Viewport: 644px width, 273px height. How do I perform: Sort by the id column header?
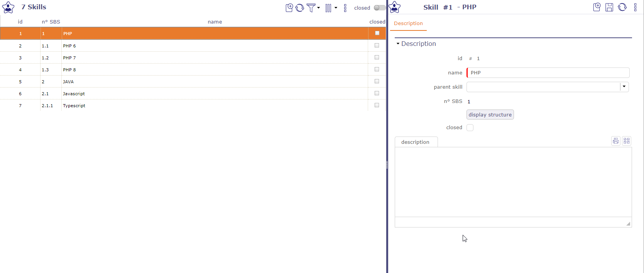pyautogui.click(x=20, y=22)
